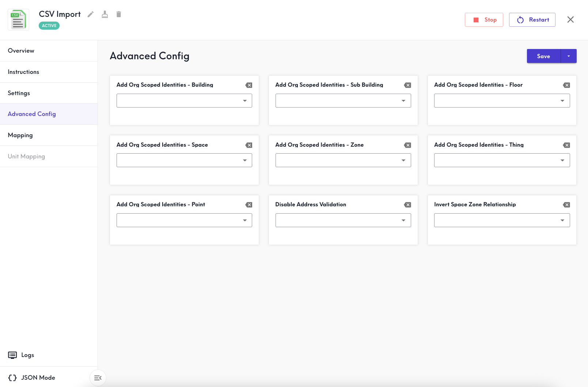Edit the CSV Import integration name
Screen dimensions: 588x387
tap(90, 14)
